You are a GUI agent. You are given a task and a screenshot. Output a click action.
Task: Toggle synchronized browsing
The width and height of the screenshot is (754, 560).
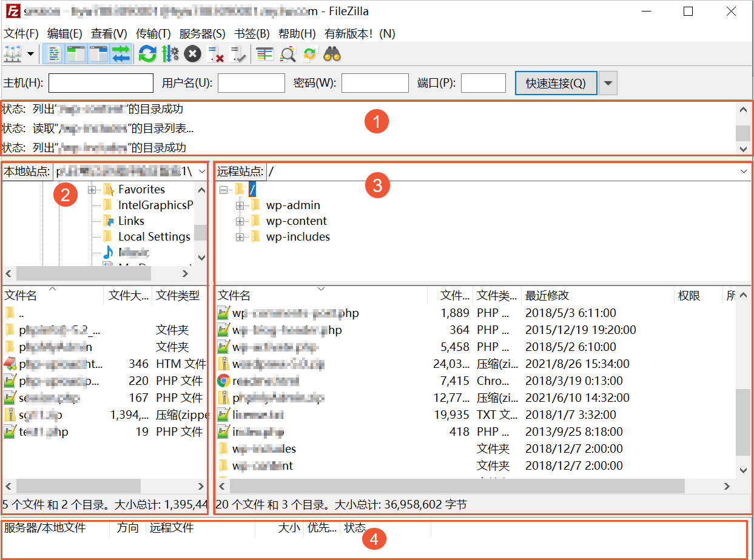coord(309,55)
